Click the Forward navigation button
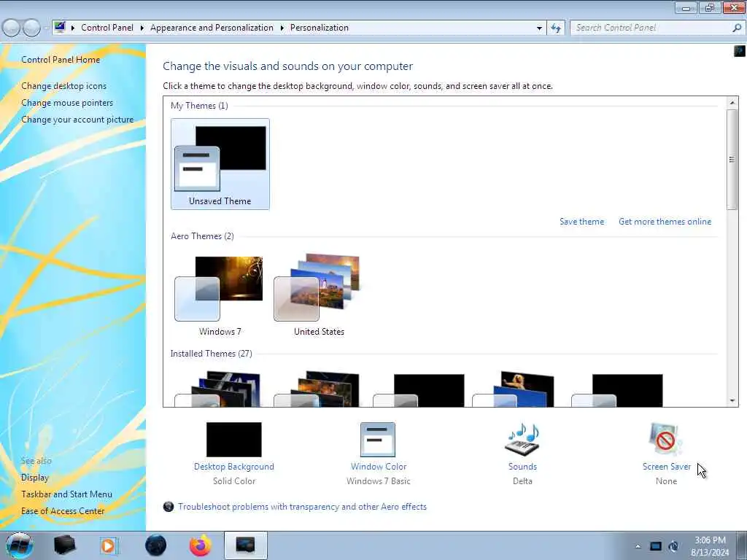747x560 pixels. click(31, 28)
